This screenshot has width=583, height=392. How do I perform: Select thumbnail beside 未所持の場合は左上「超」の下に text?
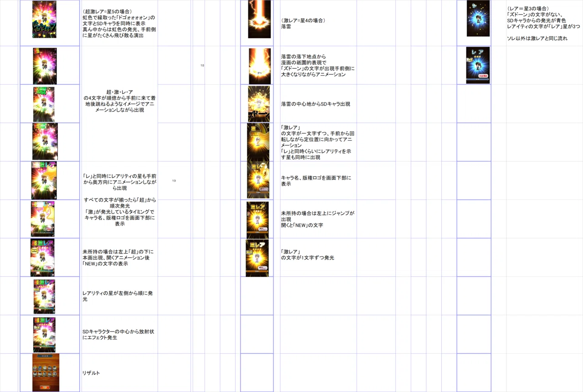click(42, 258)
